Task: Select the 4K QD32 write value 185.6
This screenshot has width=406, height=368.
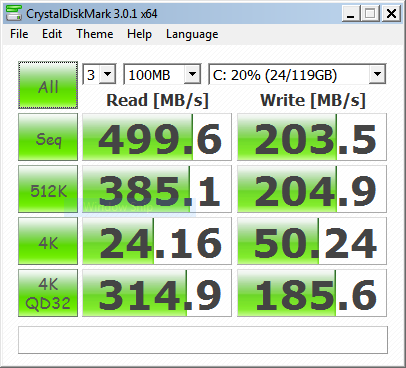Action: click(312, 293)
